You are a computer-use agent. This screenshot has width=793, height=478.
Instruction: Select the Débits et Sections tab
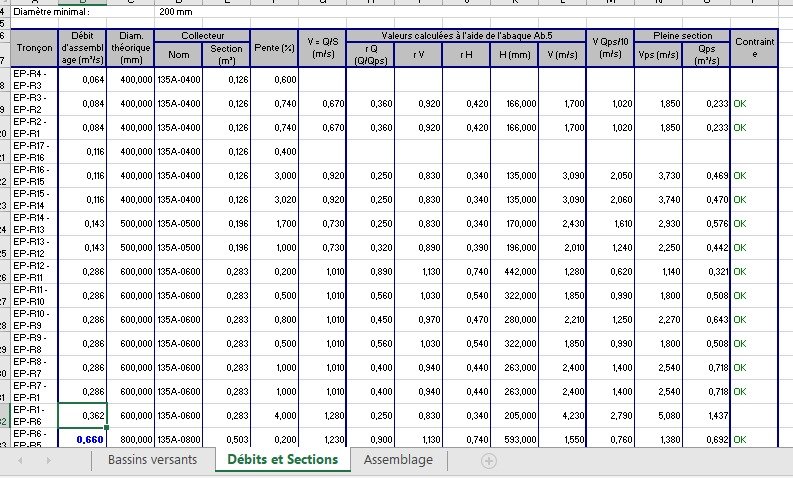pos(283,459)
